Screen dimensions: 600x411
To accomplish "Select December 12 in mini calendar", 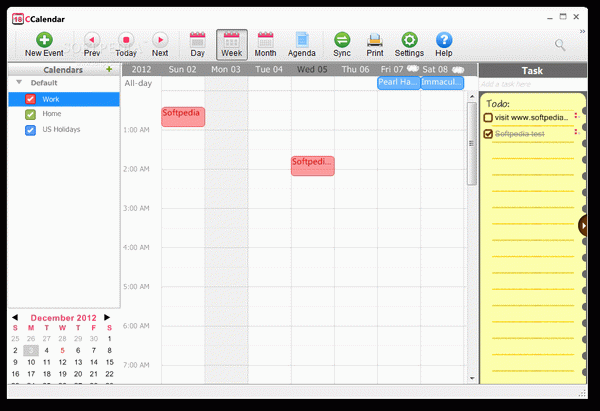I will pos(62,362).
